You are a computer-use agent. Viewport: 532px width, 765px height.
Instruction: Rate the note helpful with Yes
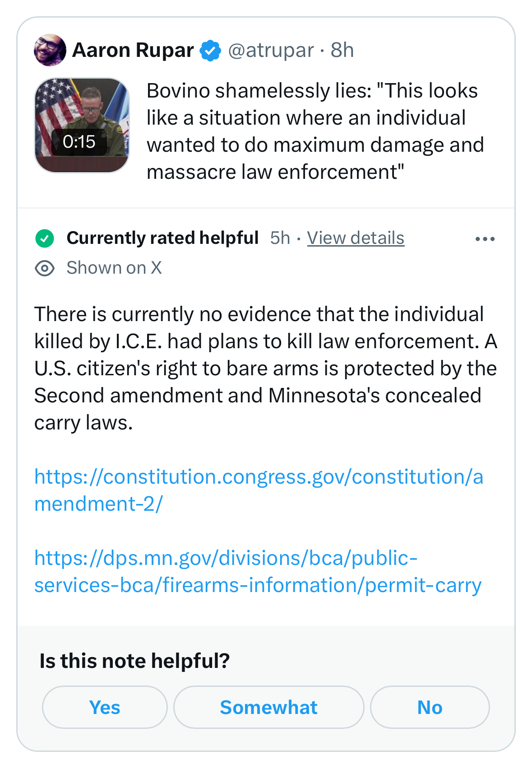105,707
